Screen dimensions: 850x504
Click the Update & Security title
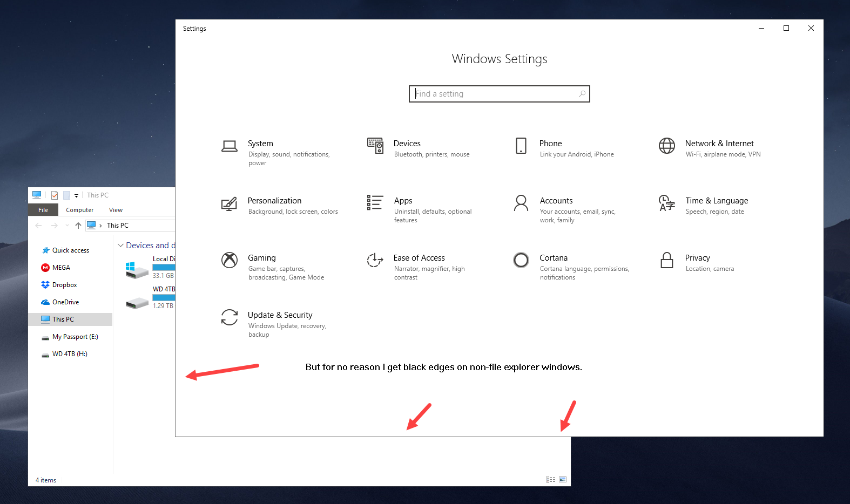pos(280,315)
